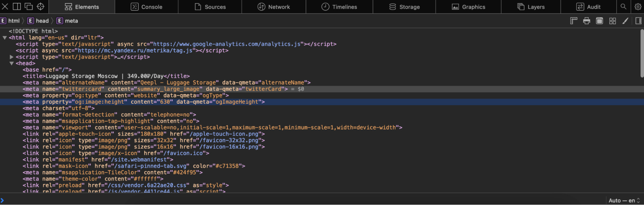644x205 pixels.
Task: Click the "$0" selected element reference
Action: (x=301, y=89)
